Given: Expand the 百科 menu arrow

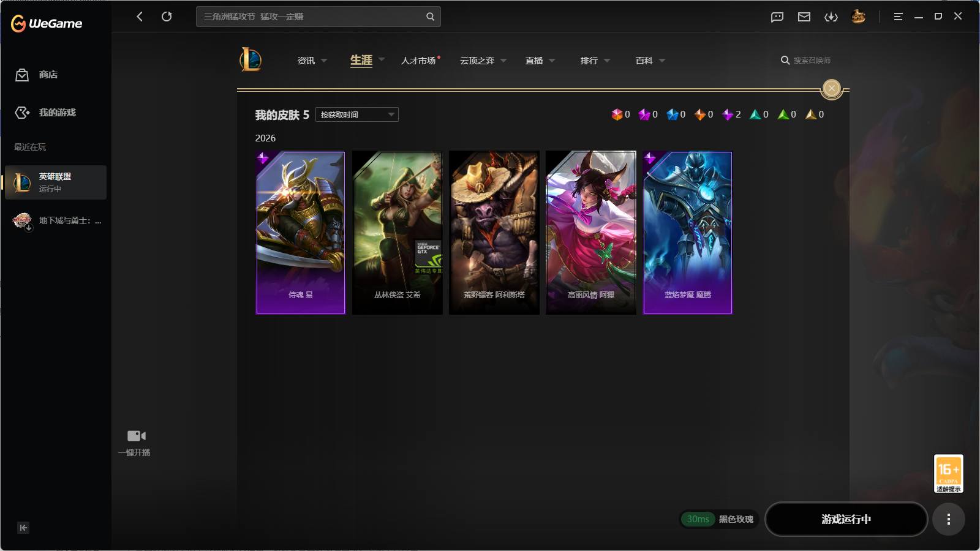Looking at the screenshot, I should click(x=662, y=61).
